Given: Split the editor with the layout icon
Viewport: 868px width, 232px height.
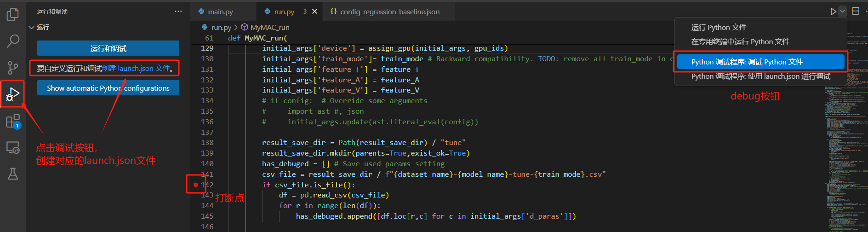Looking at the screenshot, I should 856,11.
